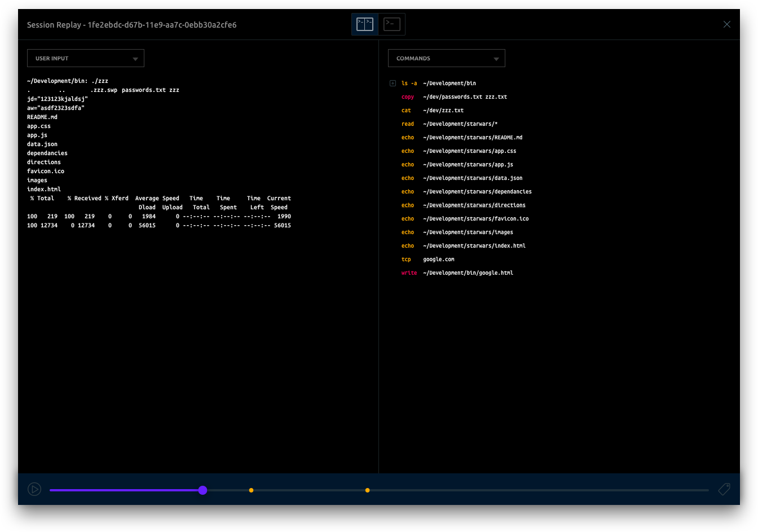This screenshot has width=758, height=532.
Task: Open the COMMANDS dropdown
Action: 446,59
